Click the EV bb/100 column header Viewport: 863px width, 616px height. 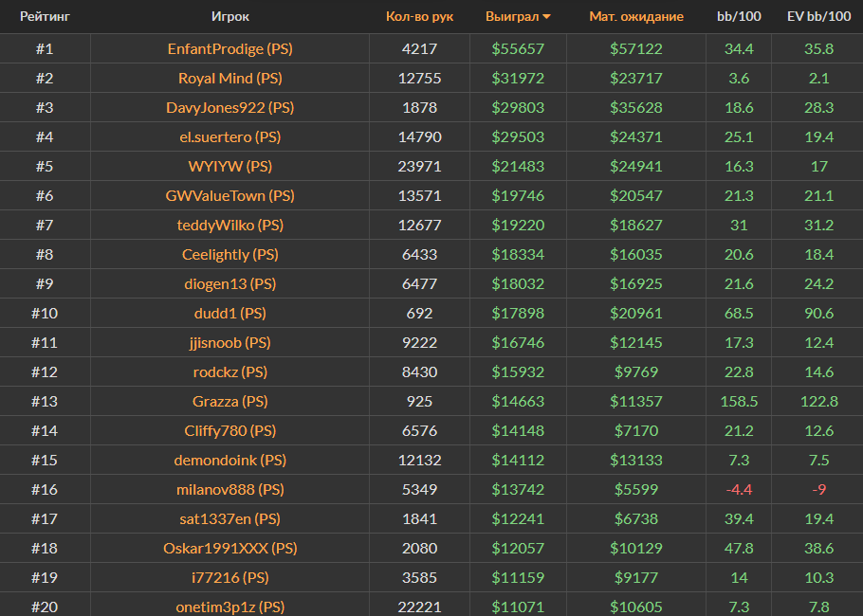(x=817, y=17)
